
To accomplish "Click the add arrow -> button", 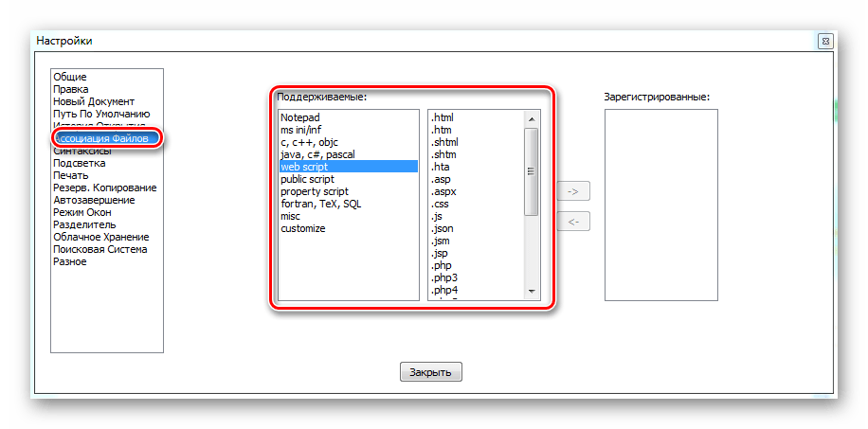I will coord(572,191).
